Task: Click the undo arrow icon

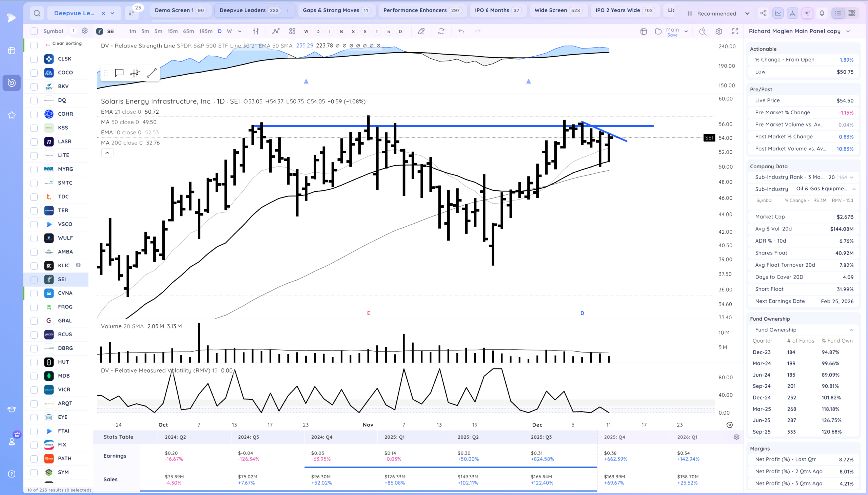Action: click(461, 31)
